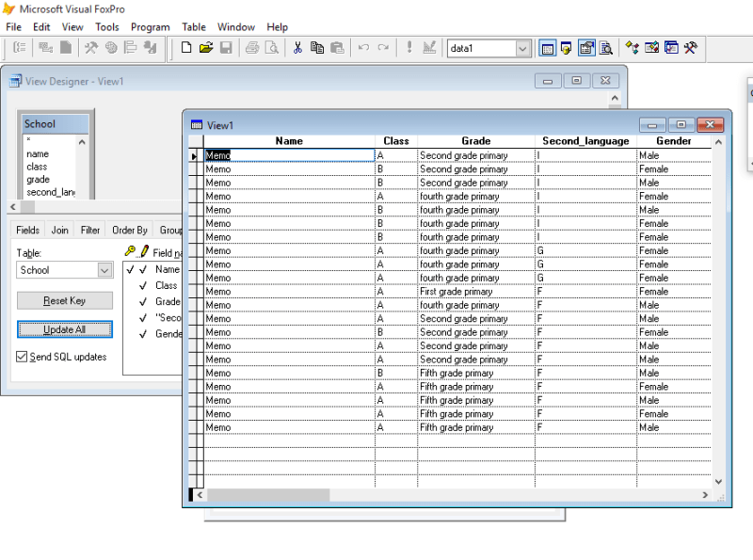Click the Save diskette toolbar icon
The image size is (753, 560).
pyautogui.click(x=226, y=48)
